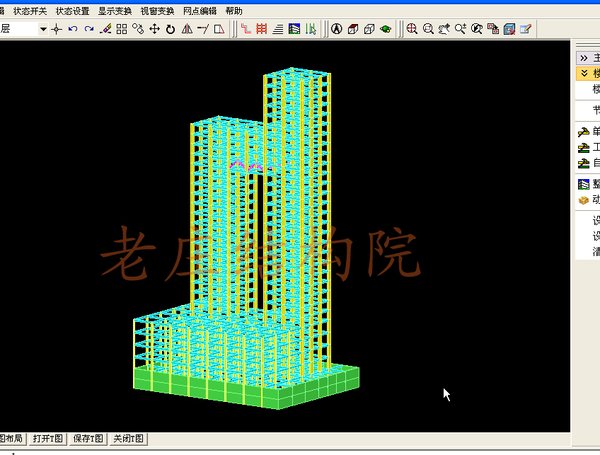This screenshot has height=455, width=600.
Task: Open the 状态开关 menu
Action: click(30, 11)
